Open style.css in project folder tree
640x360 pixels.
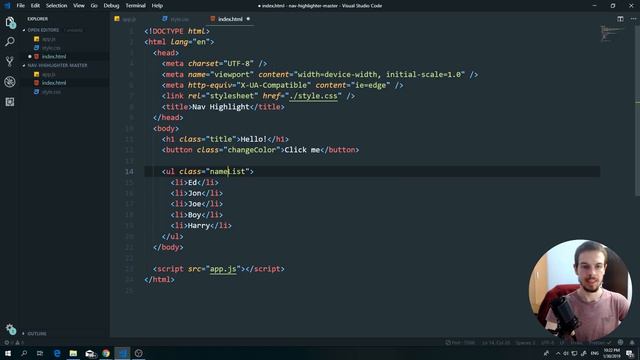pyautogui.click(x=51, y=92)
